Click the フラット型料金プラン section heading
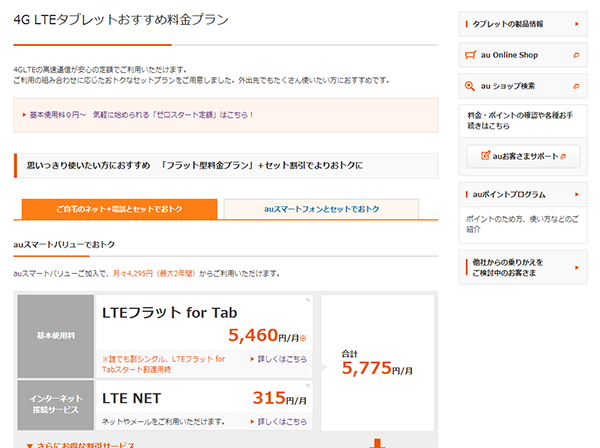600x448 pixels. tap(194, 166)
